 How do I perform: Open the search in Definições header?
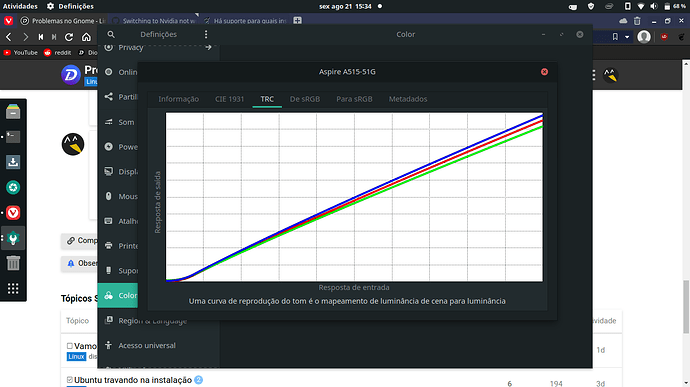(x=111, y=34)
